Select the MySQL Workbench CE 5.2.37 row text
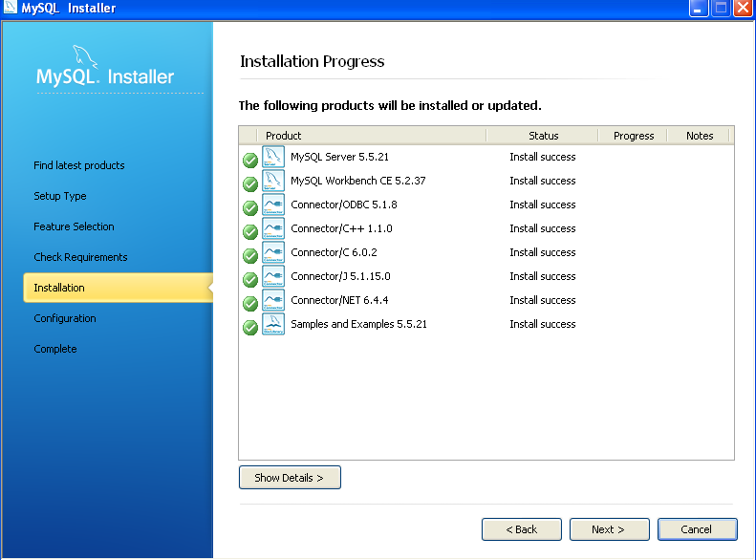 click(x=357, y=181)
